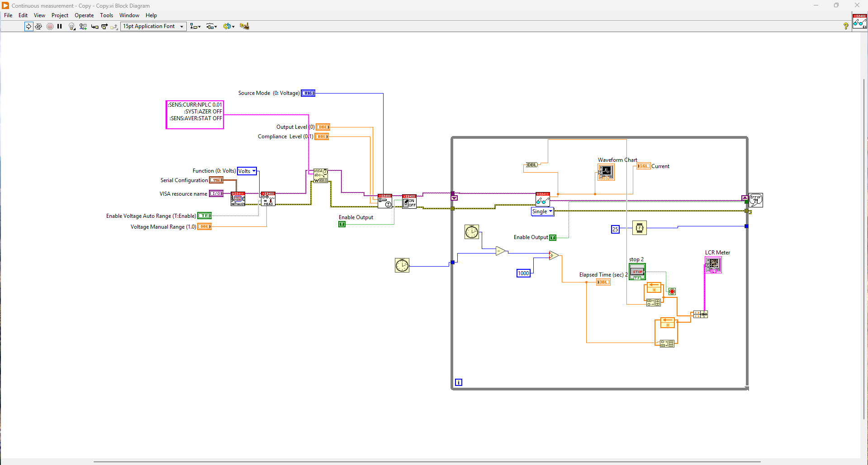Open the Project menu
This screenshot has height=465, width=868.
[60, 15]
